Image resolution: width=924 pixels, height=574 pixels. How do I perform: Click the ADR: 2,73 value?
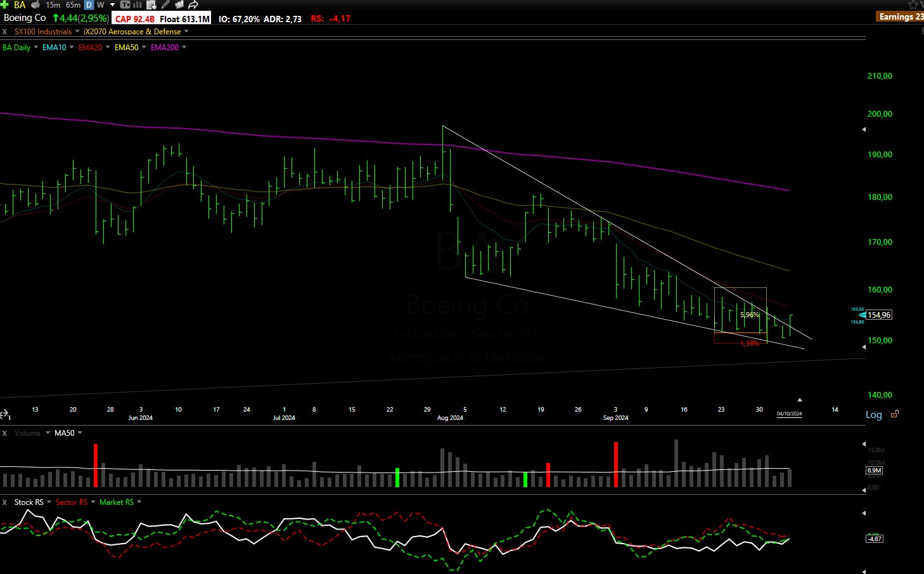(x=283, y=19)
